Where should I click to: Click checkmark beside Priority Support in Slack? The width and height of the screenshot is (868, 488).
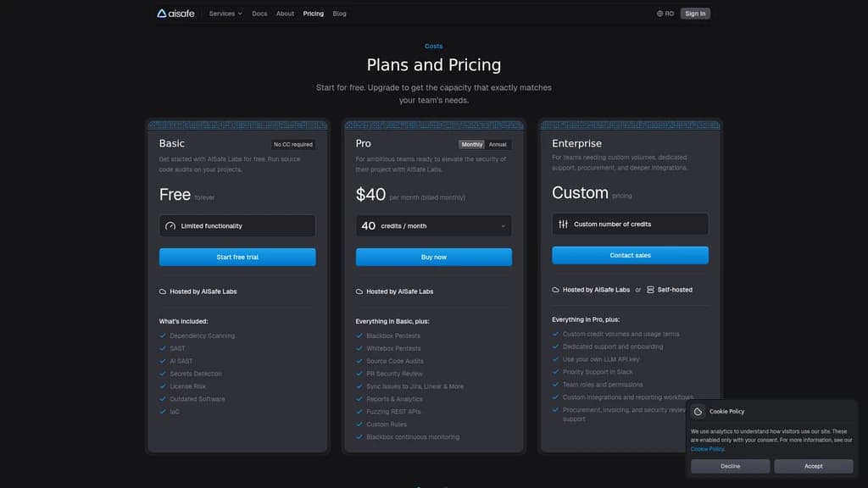tap(555, 372)
